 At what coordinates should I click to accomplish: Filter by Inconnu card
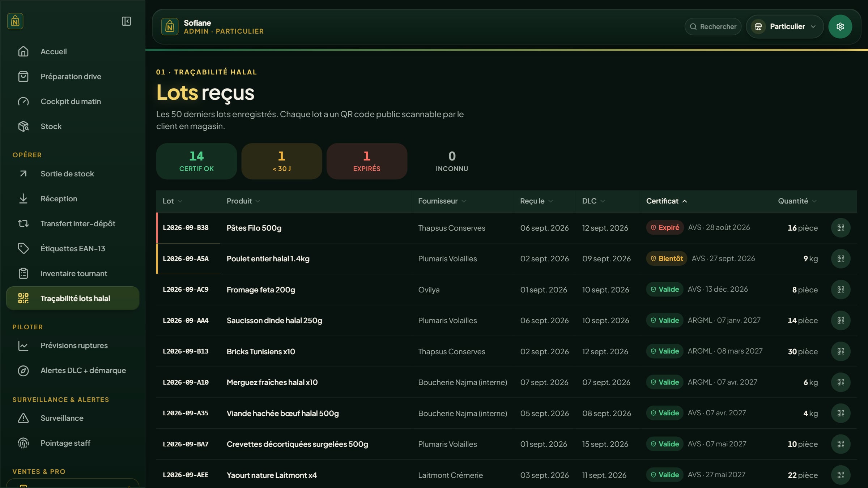tap(452, 161)
